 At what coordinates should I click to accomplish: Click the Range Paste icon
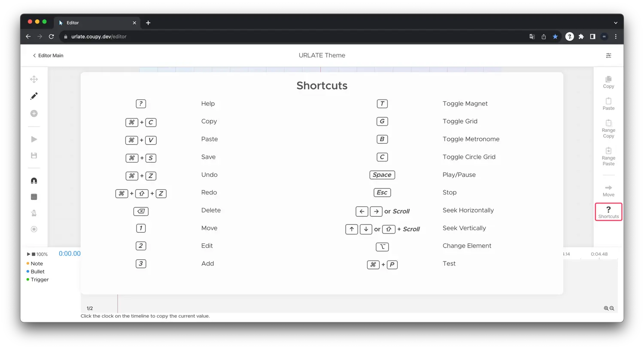(x=608, y=156)
